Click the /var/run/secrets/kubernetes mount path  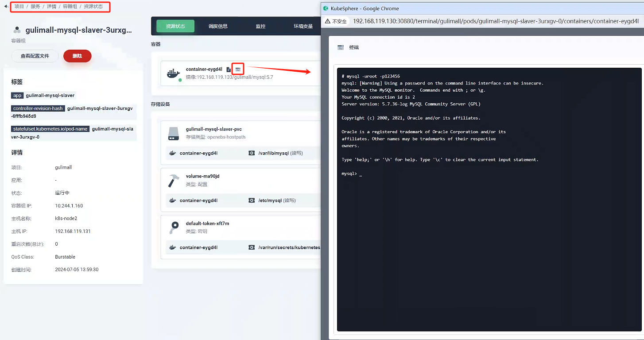[289, 247]
